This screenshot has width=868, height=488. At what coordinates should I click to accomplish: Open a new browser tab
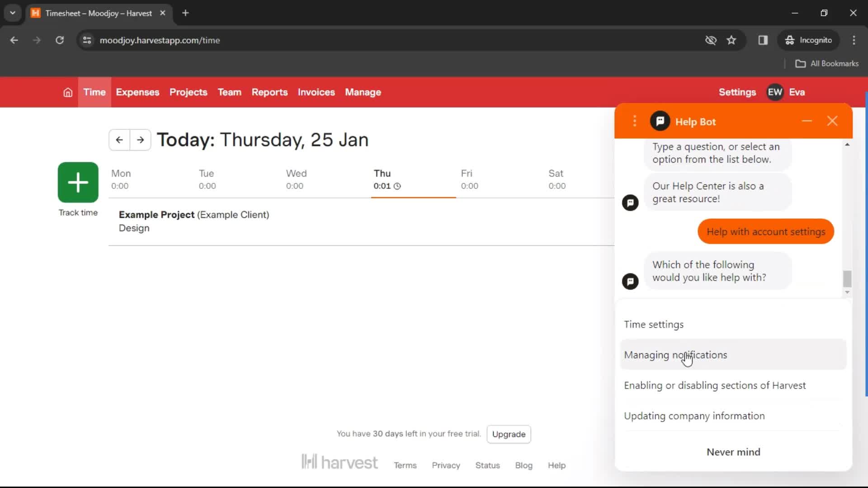coord(185,13)
